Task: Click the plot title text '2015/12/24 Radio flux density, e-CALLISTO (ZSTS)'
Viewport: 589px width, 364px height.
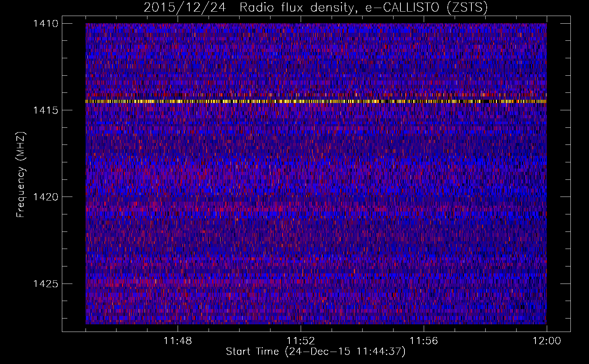Action: (x=316, y=7)
